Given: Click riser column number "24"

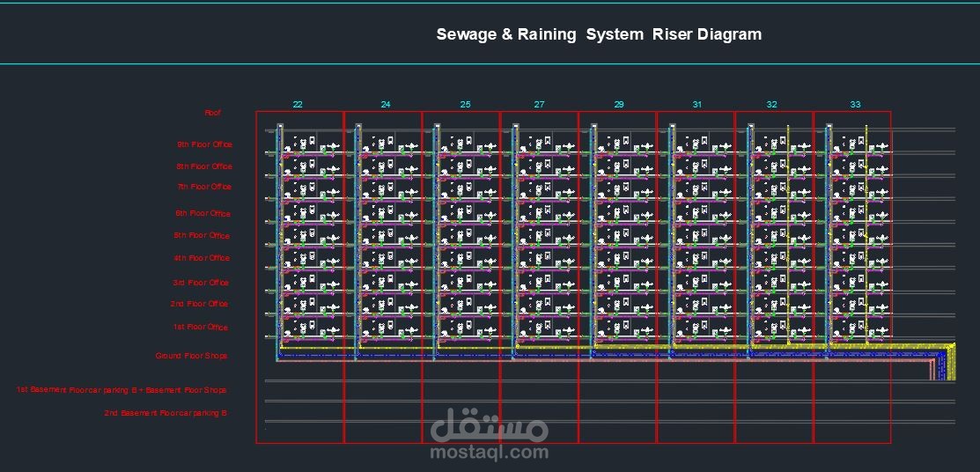Looking at the screenshot, I should pos(386,105).
